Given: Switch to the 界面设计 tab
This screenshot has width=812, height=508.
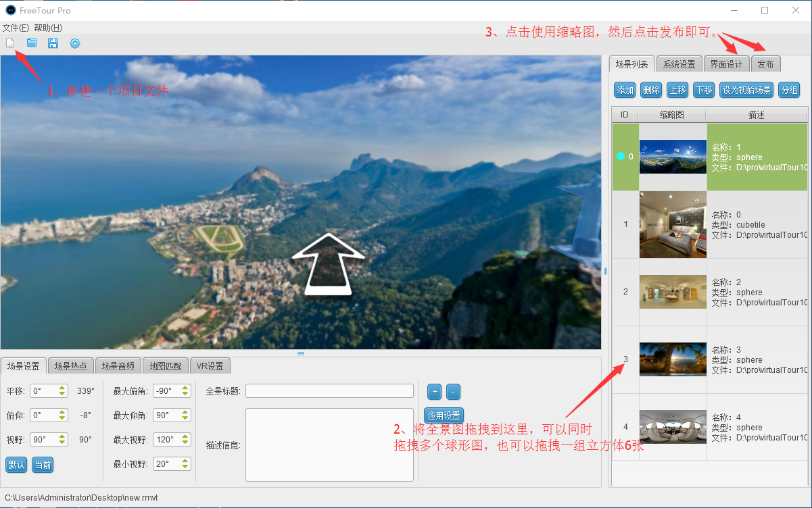Looking at the screenshot, I should point(726,64).
